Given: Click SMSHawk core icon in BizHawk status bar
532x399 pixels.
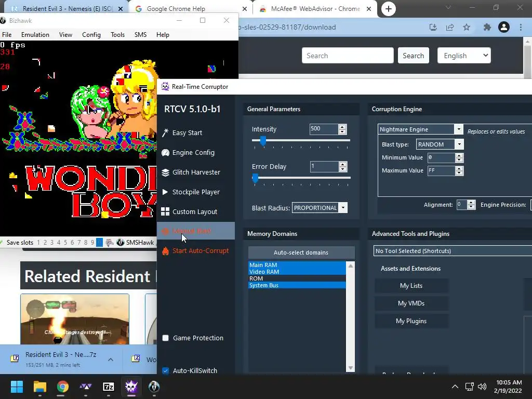Looking at the screenshot, I should (120, 242).
